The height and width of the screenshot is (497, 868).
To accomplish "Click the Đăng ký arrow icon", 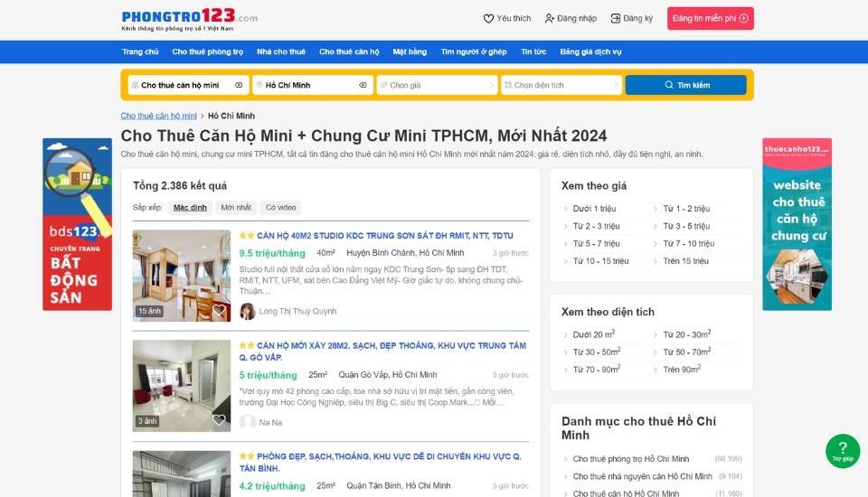I will coord(615,18).
